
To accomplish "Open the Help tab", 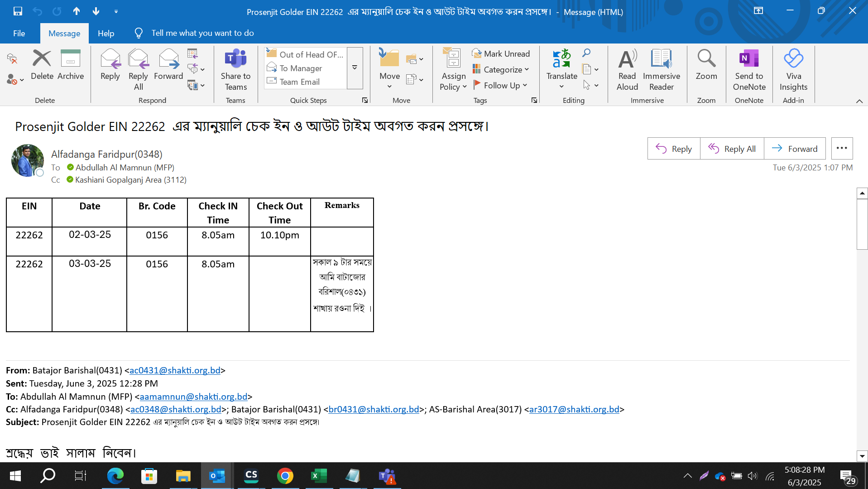I will (x=106, y=33).
